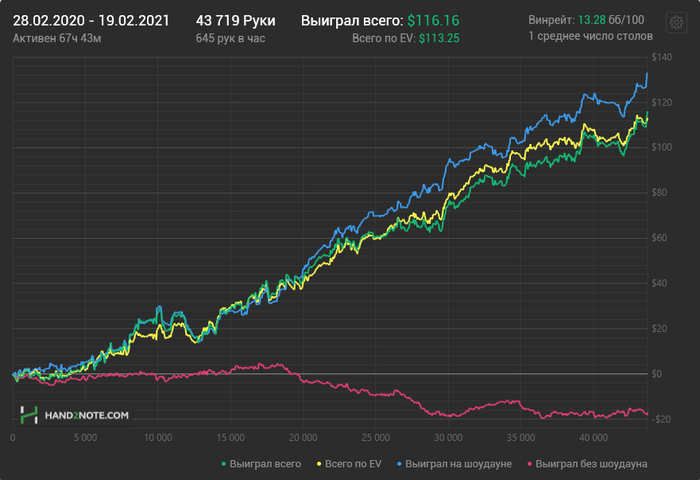The height and width of the screenshot is (480, 700).
Task: Click the EV total value $113.25
Action: tap(439, 38)
